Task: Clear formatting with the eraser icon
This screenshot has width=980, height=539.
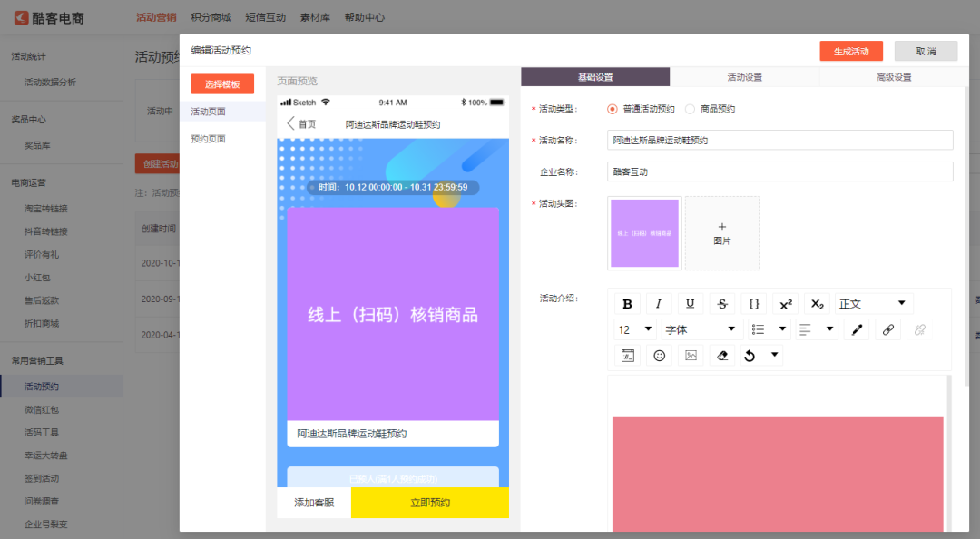Action: [x=722, y=355]
